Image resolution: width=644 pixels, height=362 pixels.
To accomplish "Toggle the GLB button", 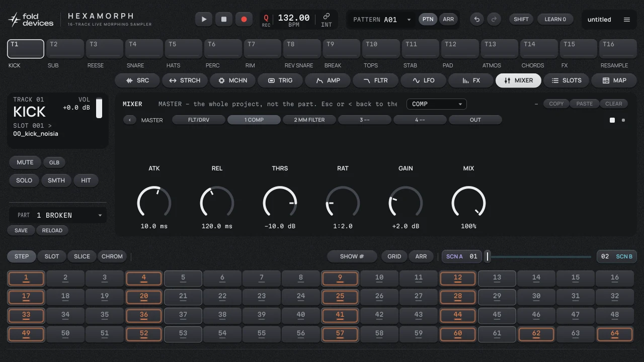I will pos(54,162).
